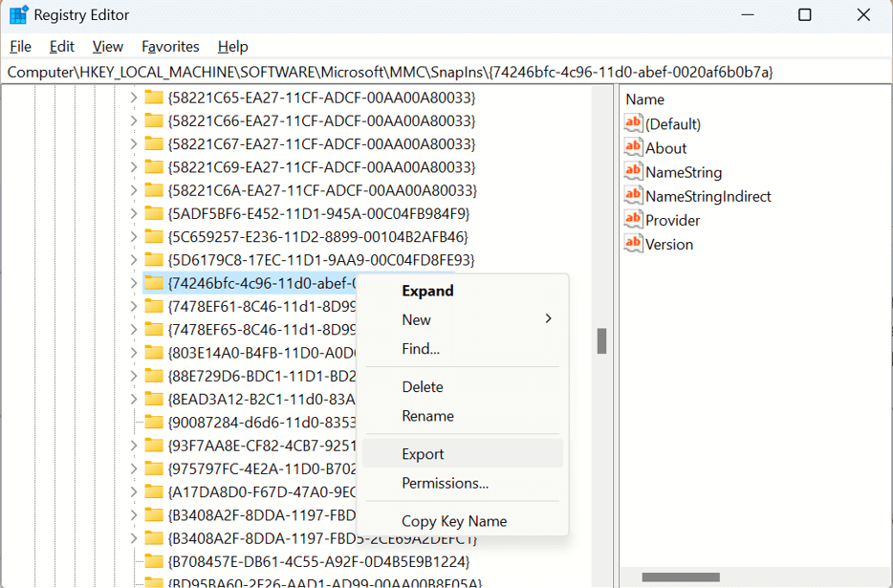Expand the {58221C65-EA27-11CF-ADCF-00AA00A80033} key
Screen dimensions: 893x588
(x=133, y=98)
